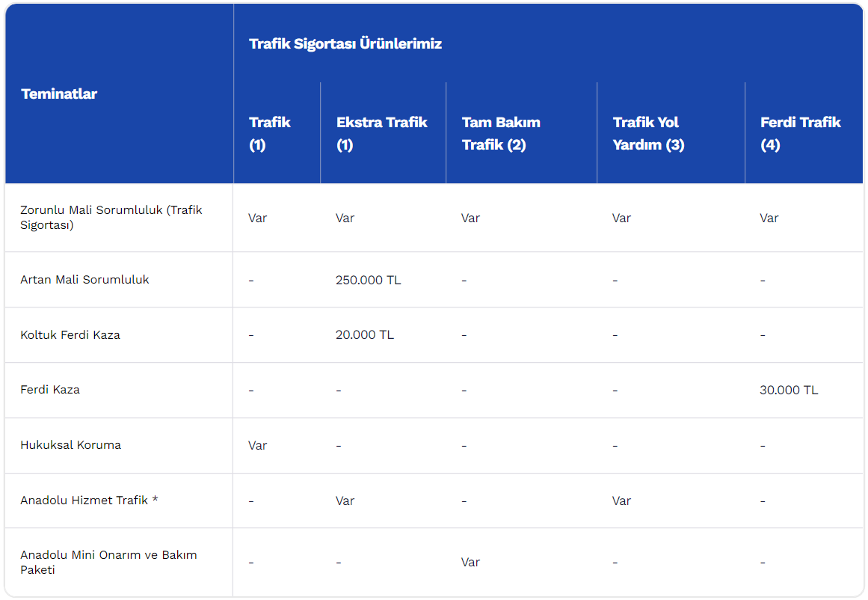Click the Tam Bakım Trafik (2) header
This screenshot has height=600, width=868.
click(x=501, y=133)
